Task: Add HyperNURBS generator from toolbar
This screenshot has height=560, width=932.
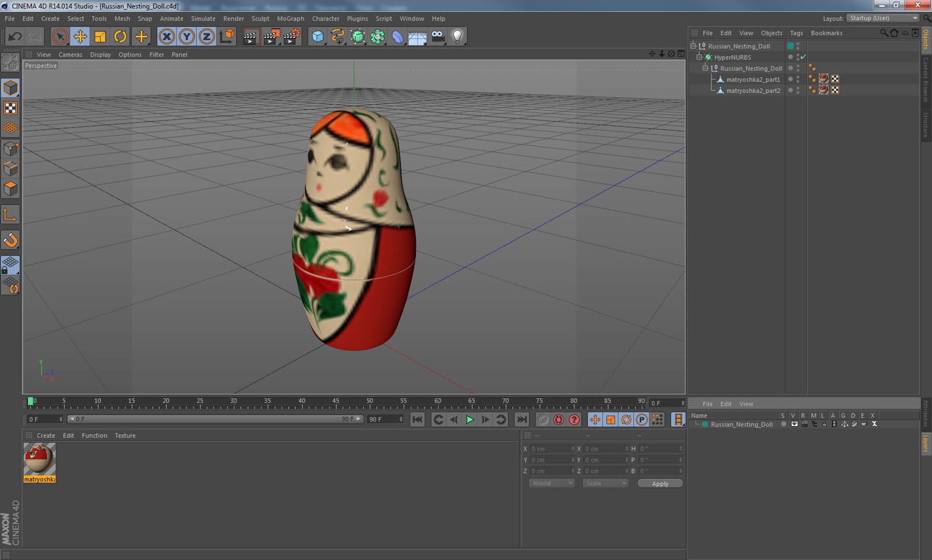Action: 358,36
